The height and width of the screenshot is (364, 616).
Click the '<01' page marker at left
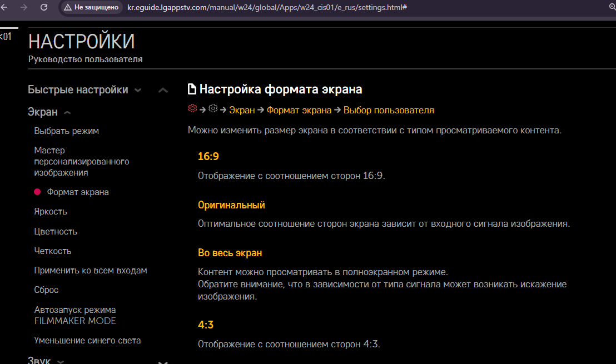[x=6, y=37]
